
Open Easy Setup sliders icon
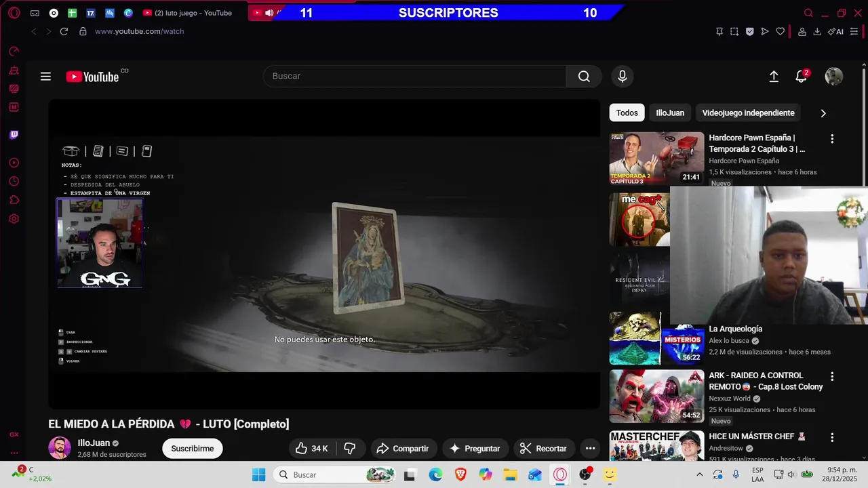tap(854, 31)
